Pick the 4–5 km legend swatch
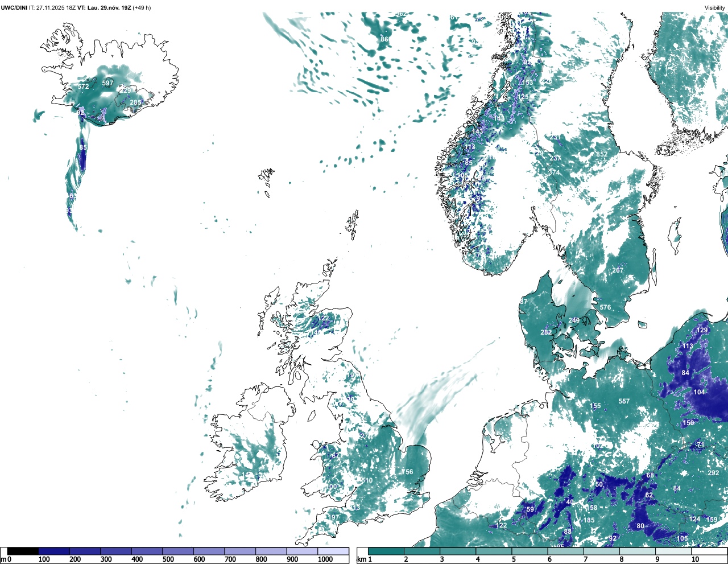This screenshot has height=564, width=728. 494,551
